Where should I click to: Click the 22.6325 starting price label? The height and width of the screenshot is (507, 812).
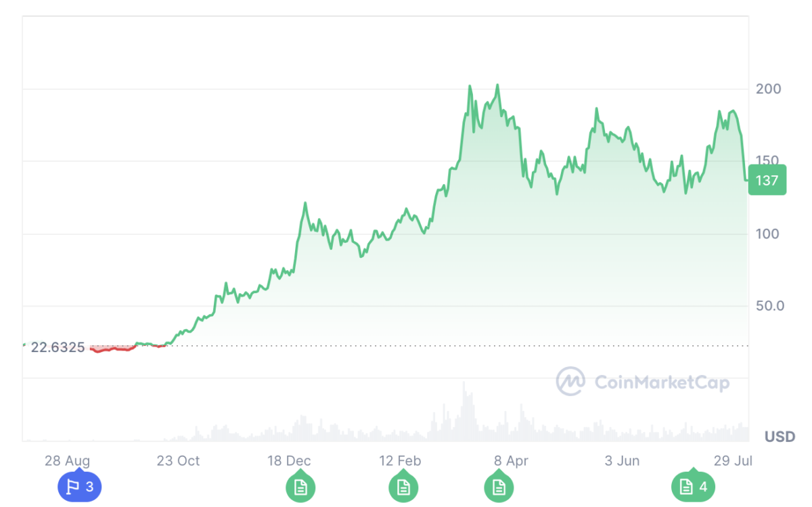58,347
